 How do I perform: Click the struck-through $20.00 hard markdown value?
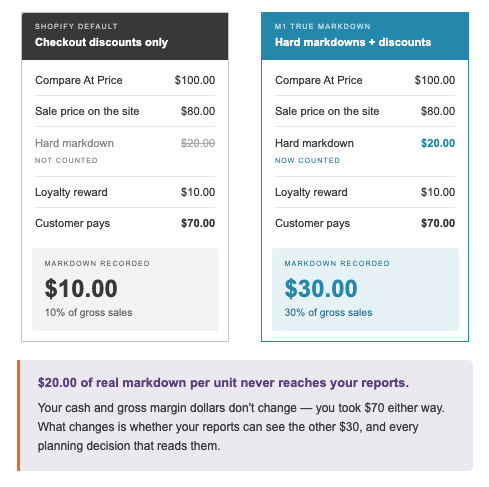(198, 143)
